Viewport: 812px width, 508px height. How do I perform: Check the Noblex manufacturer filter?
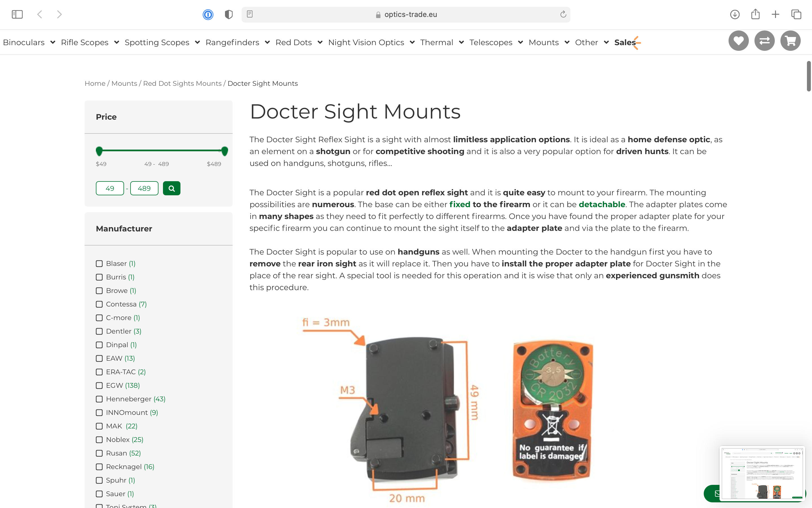pyautogui.click(x=99, y=440)
